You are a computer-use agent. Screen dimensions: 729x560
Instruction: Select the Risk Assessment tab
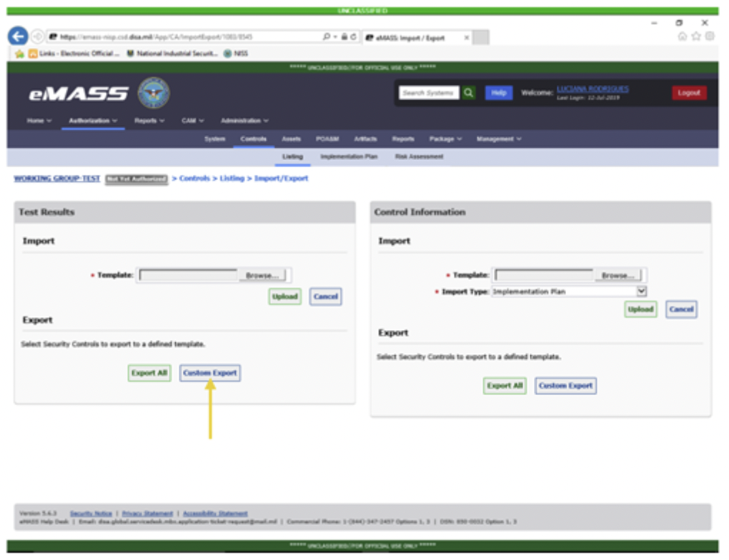pos(419,156)
